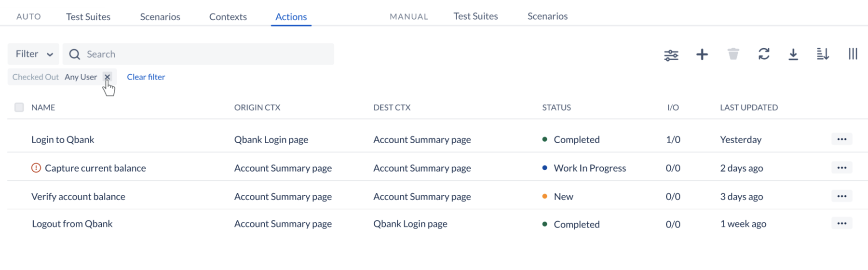
Task: Open the sort order icon
Action: (823, 54)
